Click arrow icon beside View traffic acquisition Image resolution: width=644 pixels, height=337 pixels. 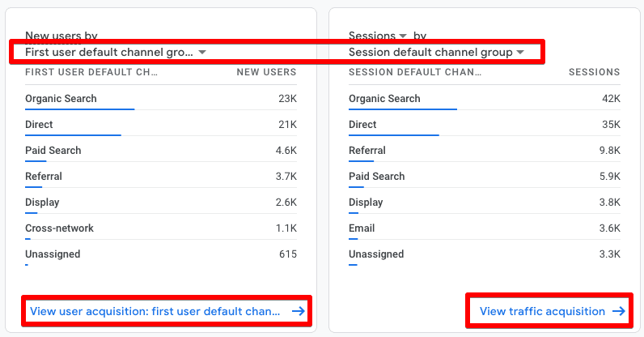pos(619,311)
